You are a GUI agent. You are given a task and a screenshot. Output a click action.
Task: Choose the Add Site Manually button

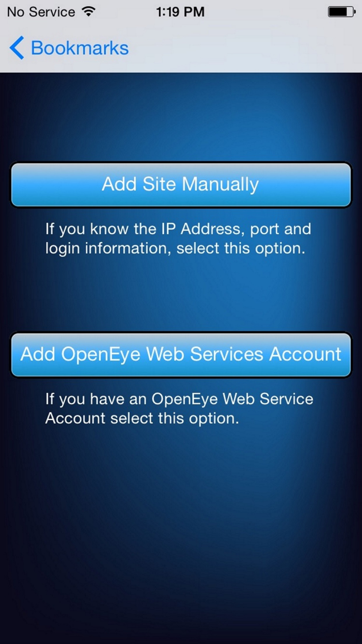(181, 185)
